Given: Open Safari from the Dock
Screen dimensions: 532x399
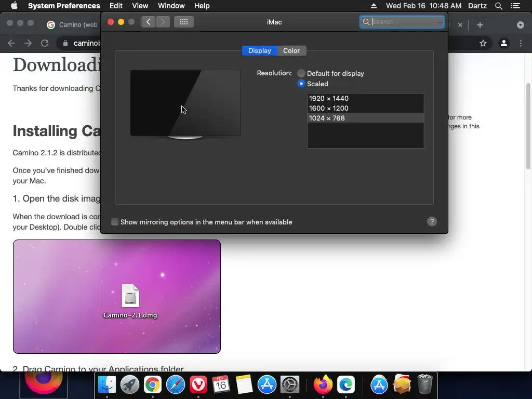Looking at the screenshot, I should [x=176, y=385].
